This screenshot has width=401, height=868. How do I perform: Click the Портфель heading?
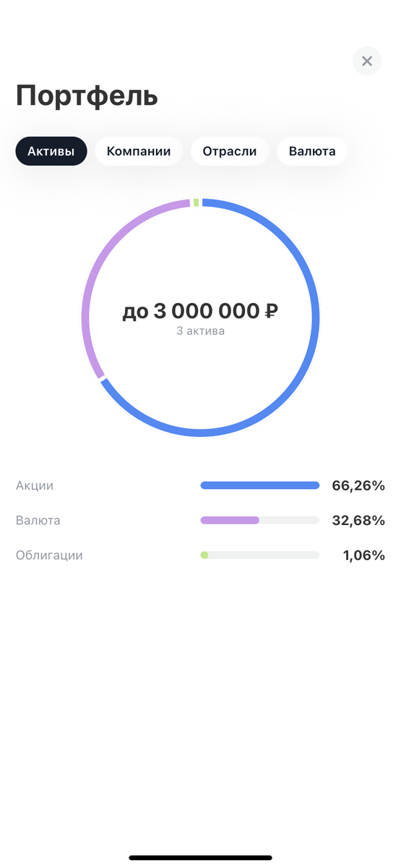click(x=87, y=96)
